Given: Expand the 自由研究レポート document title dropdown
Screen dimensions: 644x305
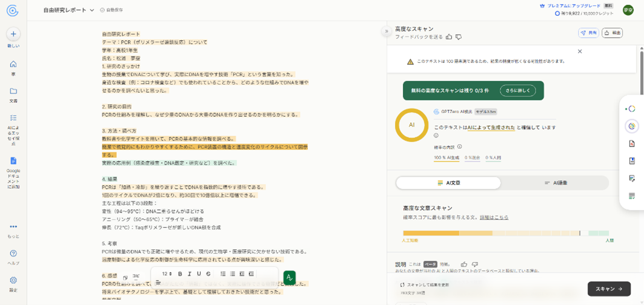Looking at the screenshot, I should click(92, 10).
